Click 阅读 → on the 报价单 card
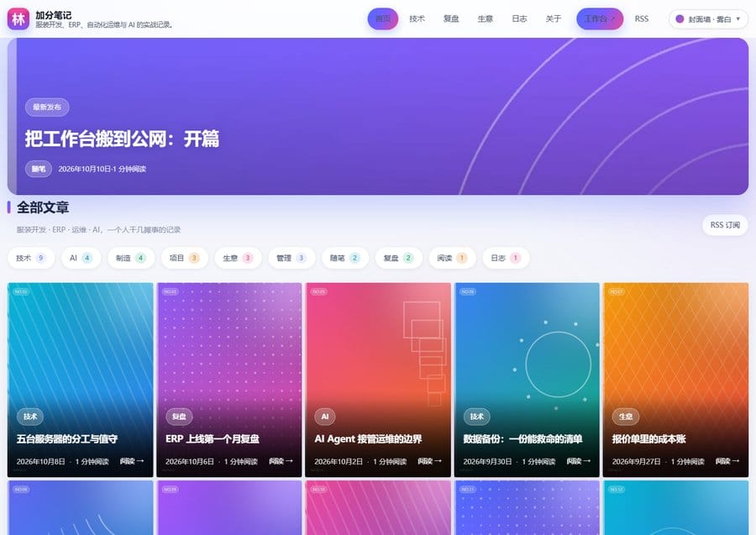The width and height of the screenshot is (756, 535). 727,461
